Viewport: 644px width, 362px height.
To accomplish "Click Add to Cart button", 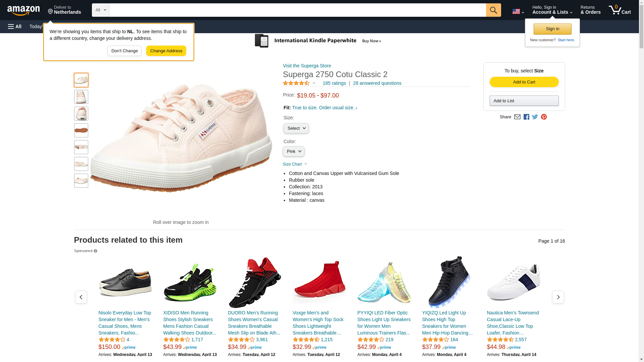I will click(524, 82).
